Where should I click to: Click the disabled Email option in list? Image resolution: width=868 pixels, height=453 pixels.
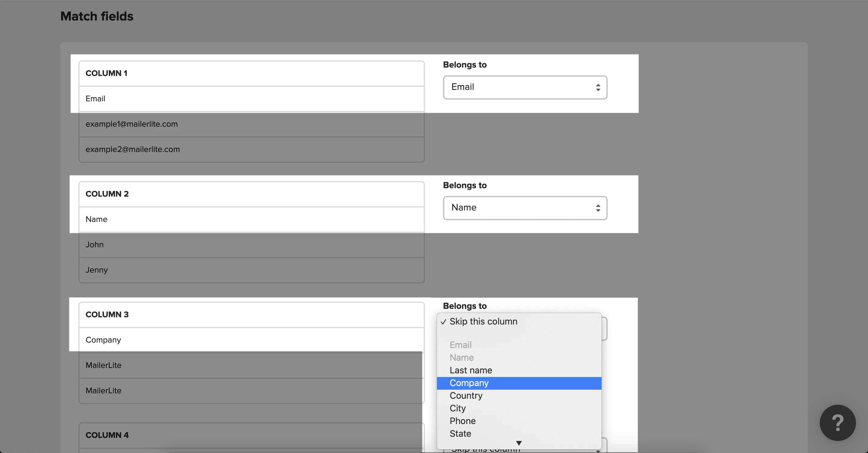[460, 345]
